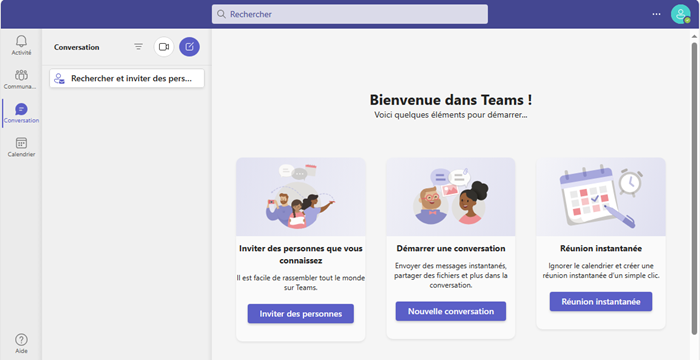The width and height of the screenshot is (700, 360).
Task: Click the new chat compose icon
Action: coord(189,46)
